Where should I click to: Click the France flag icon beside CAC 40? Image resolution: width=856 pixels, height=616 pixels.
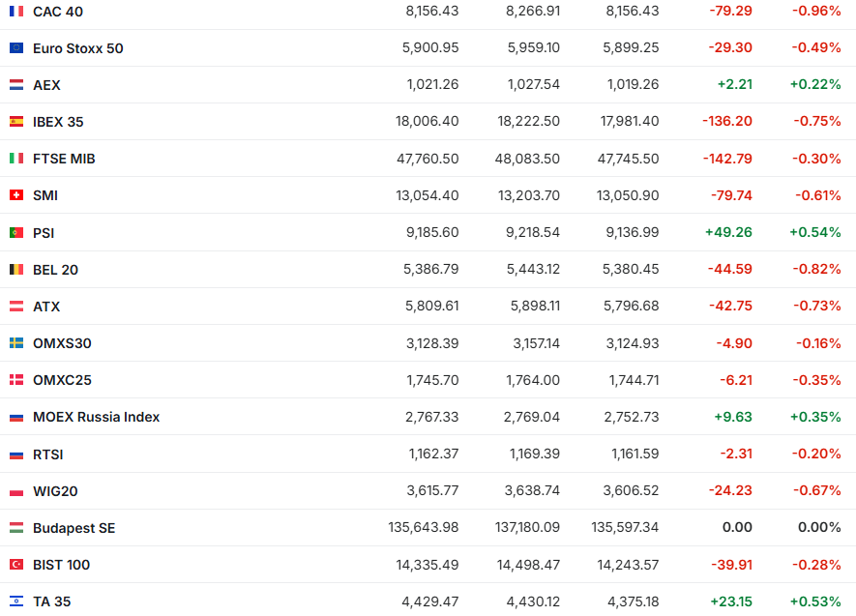[16, 12]
